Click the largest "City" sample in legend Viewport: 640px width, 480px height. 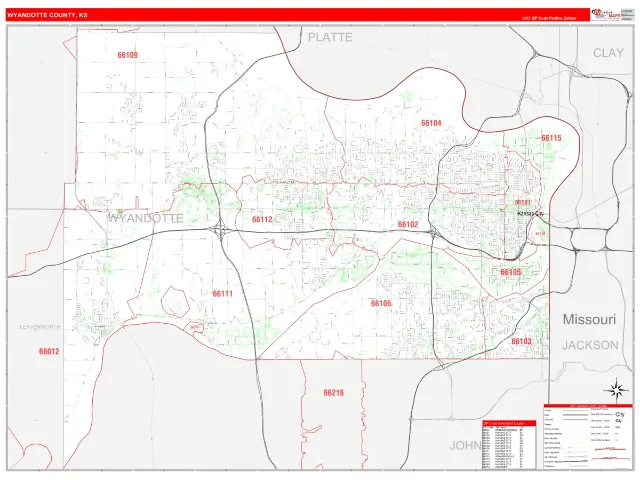click(x=619, y=414)
